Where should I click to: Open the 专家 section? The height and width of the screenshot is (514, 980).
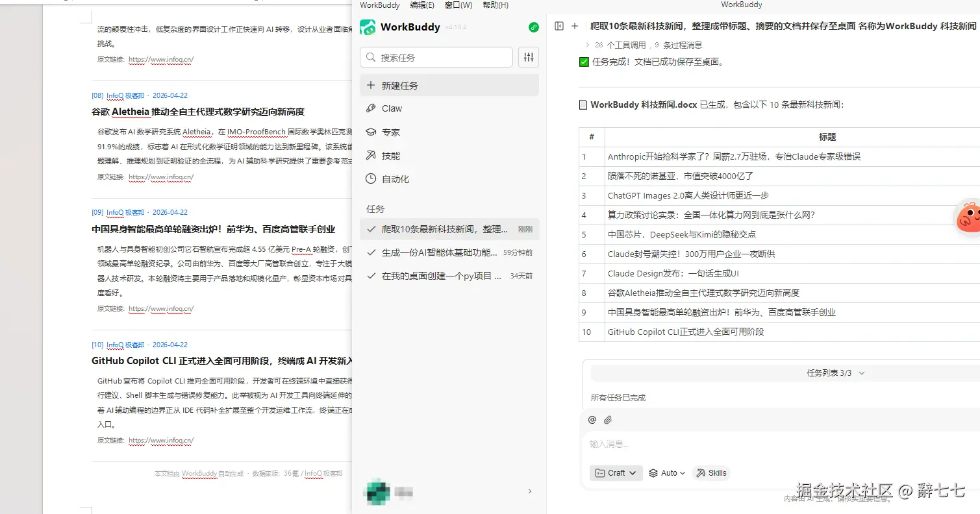[449, 132]
